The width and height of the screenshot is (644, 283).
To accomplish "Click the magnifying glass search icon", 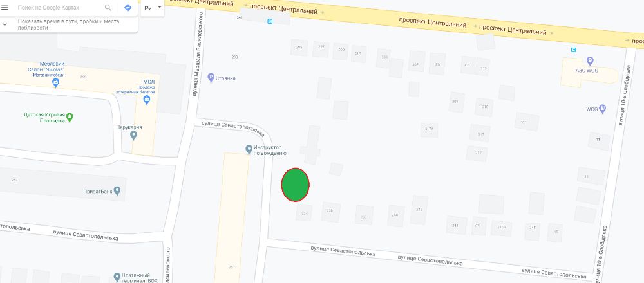I will [x=108, y=8].
